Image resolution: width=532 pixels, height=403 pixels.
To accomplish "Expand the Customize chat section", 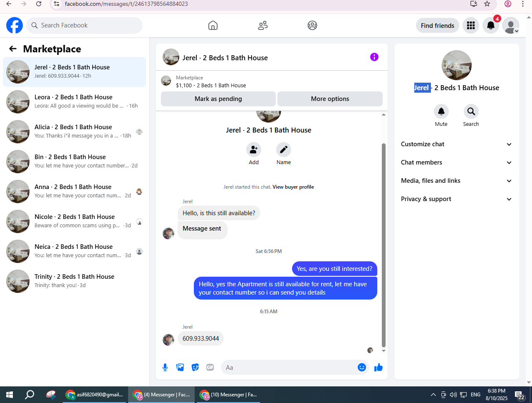I will coord(456,144).
